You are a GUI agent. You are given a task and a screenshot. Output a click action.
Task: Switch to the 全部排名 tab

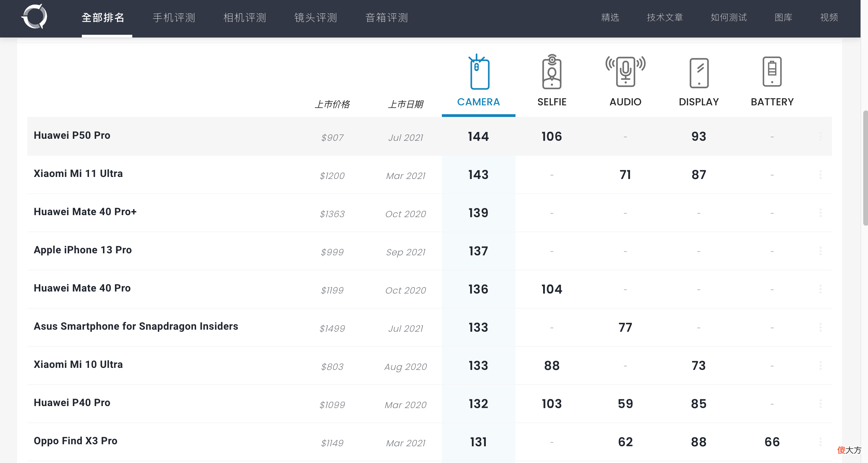(x=103, y=17)
